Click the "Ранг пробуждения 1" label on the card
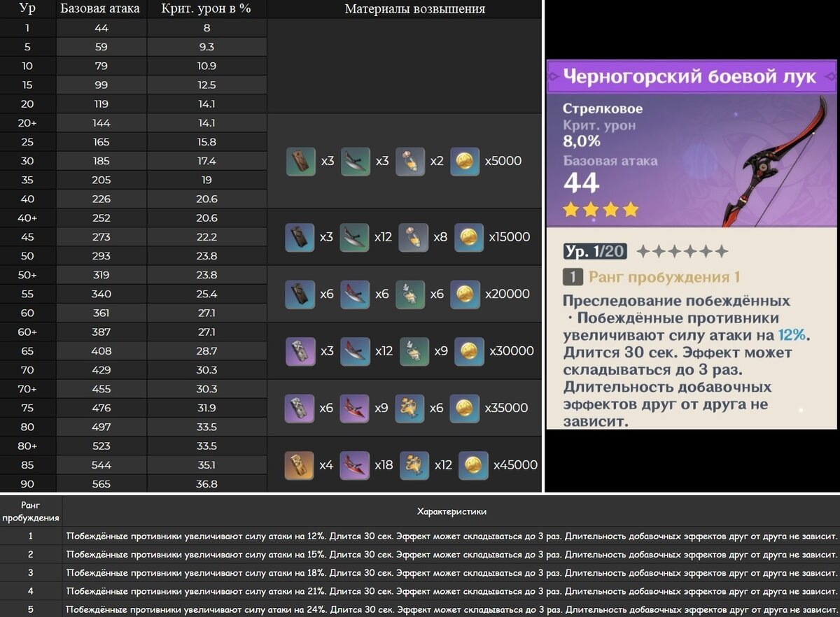The image size is (840, 617). pos(664,277)
